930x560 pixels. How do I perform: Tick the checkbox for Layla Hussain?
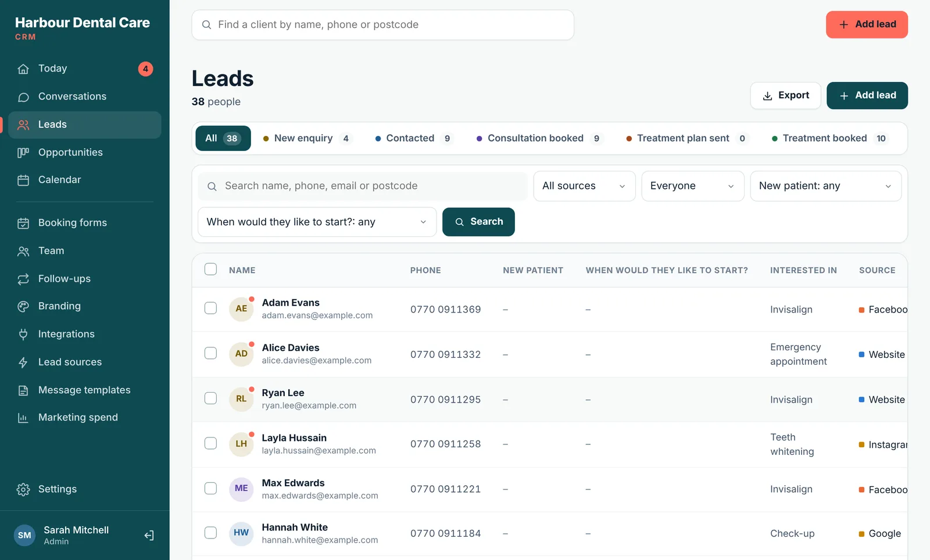pyautogui.click(x=210, y=443)
